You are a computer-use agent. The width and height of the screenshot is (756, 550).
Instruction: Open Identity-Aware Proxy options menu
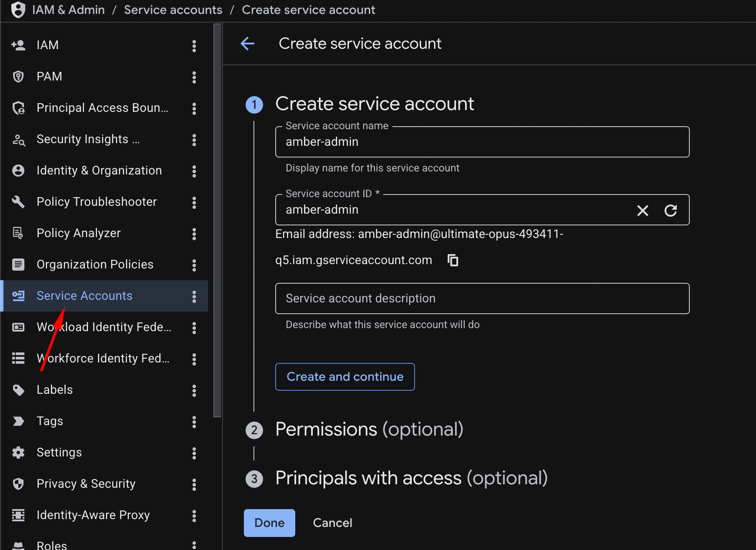pyautogui.click(x=194, y=516)
